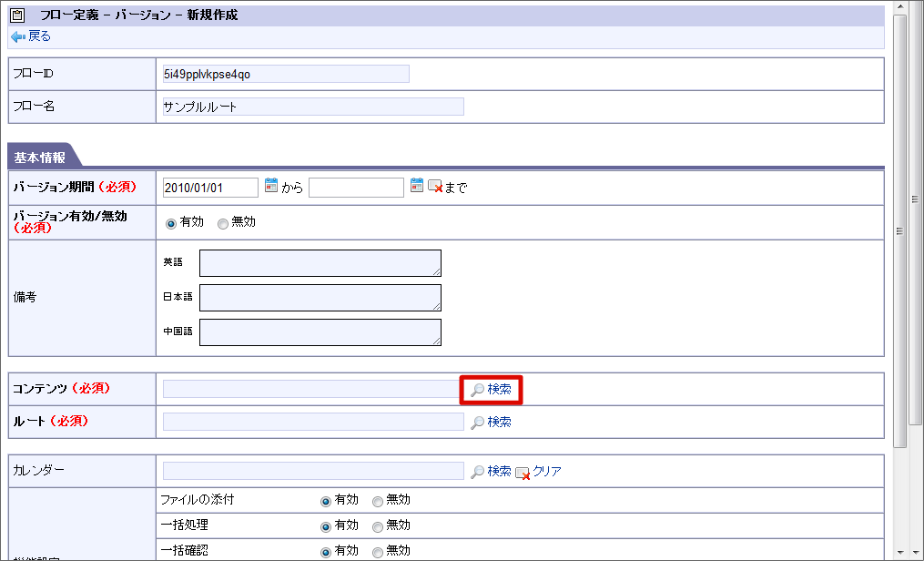
Task: Select 有効 for ファイルの添付
Action: point(325,502)
